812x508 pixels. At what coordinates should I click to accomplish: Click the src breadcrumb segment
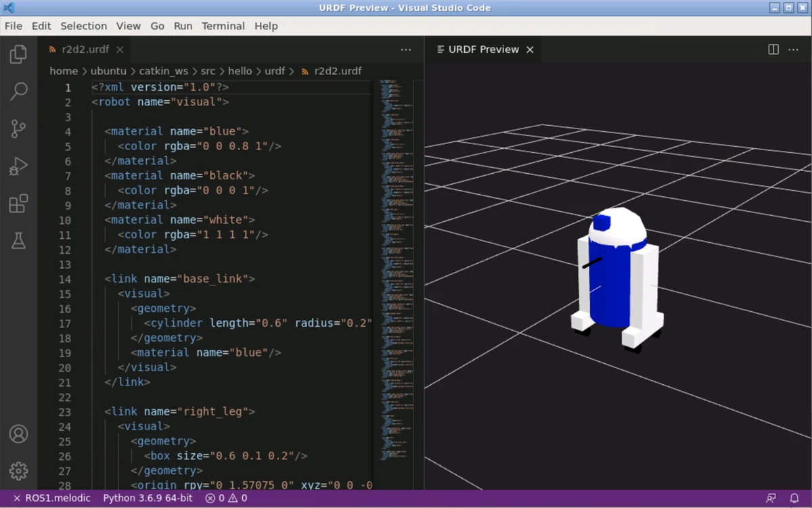point(208,71)
